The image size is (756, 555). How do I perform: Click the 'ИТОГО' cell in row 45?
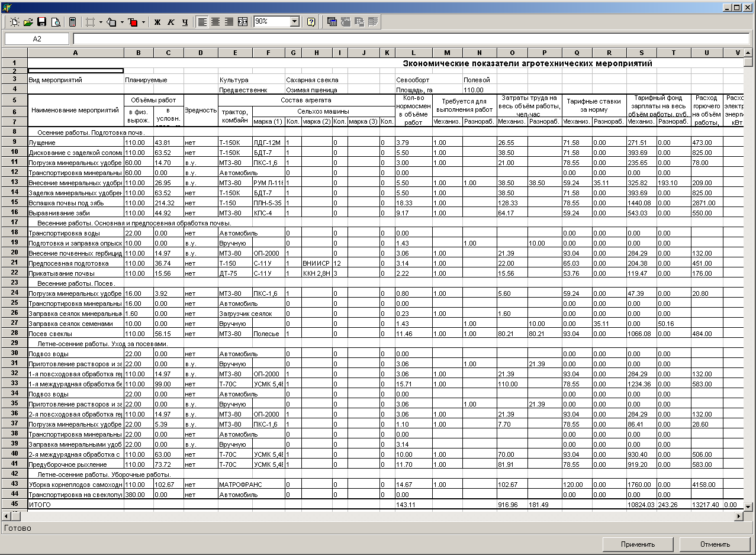point(75,505)
